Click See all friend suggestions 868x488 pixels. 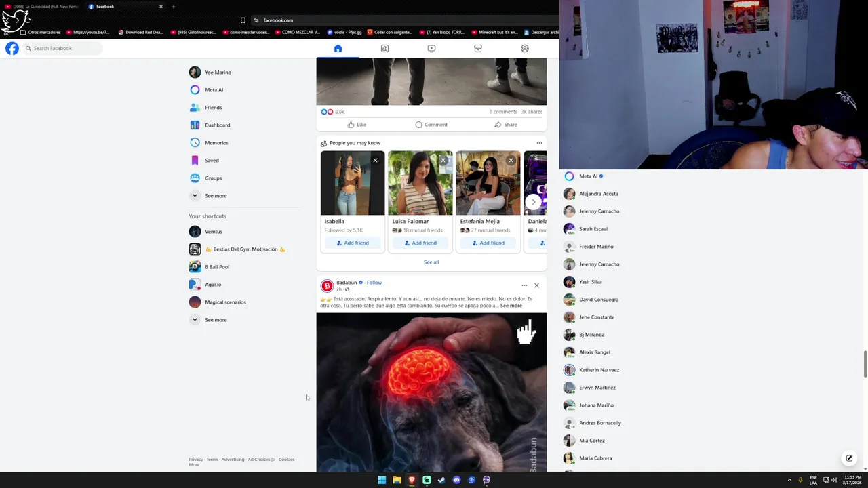point(431,262)
